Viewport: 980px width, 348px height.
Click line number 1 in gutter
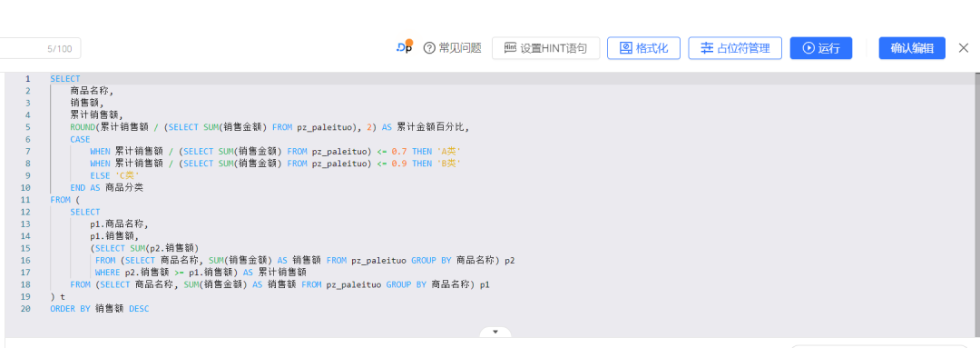click(27, 79)
